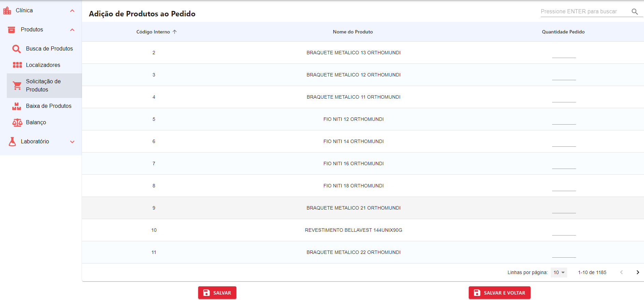
Task: Click the Produtos archive box icon
Action: tap(12, 30)
